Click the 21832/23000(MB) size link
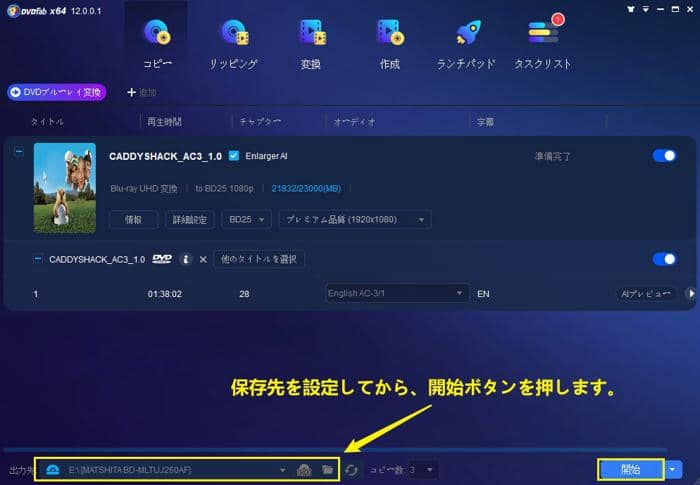Screen dimensions: 700x485 [306, 188]
